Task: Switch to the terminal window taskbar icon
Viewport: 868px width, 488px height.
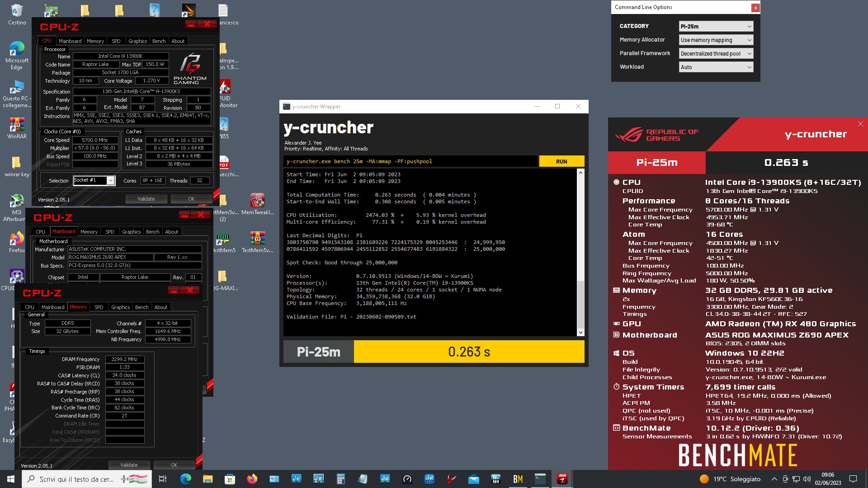Action: pyautogui.click(x=540, y=479)
